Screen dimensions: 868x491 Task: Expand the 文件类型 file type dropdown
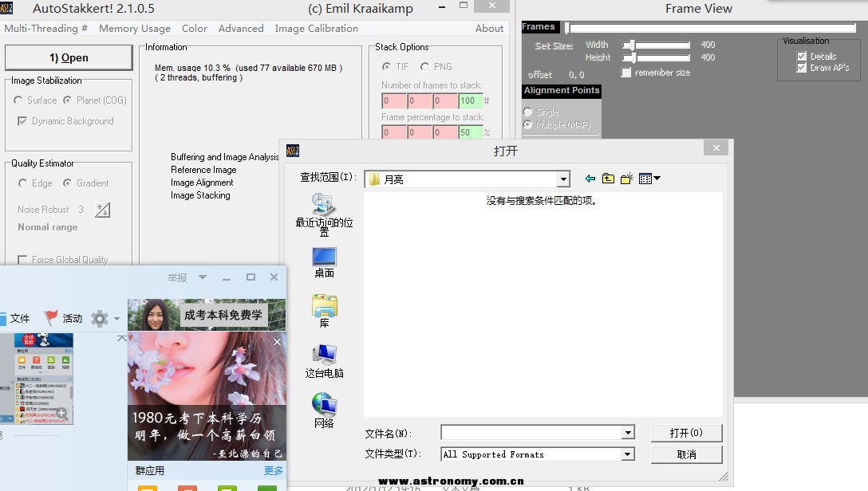tap(627, 454)
